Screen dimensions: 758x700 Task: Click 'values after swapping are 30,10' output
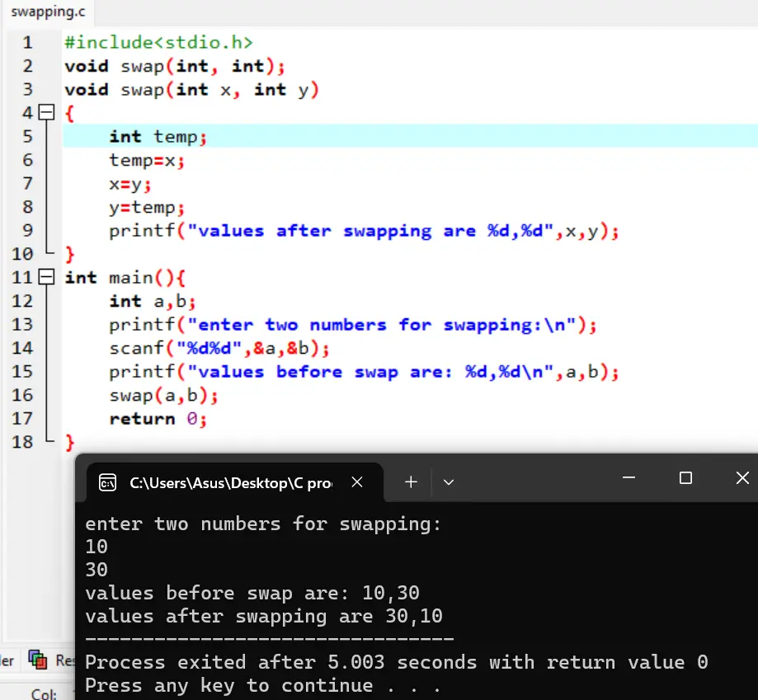(x=264, y=617)
